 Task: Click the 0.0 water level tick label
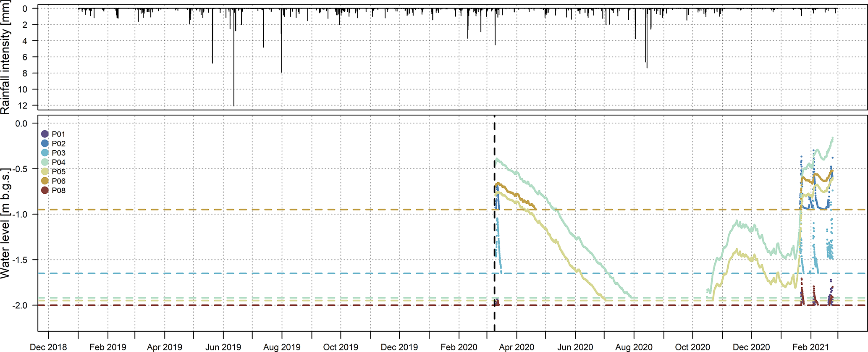[21, 123]
